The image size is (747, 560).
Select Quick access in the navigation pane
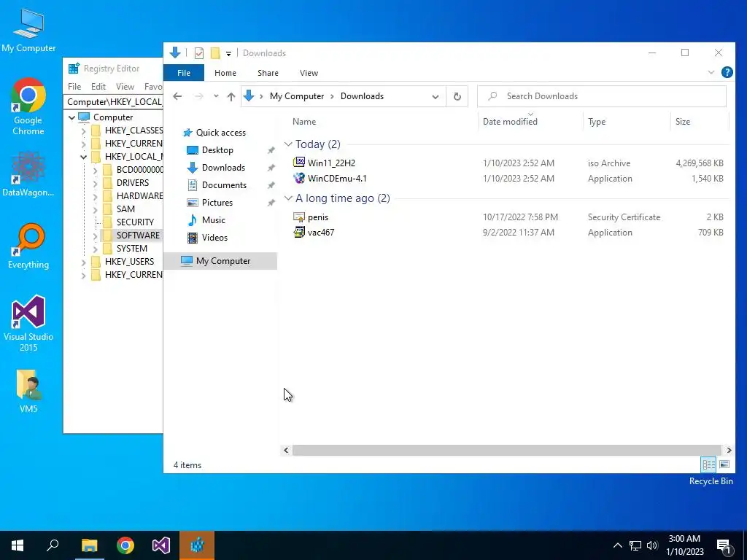(x=221, y=133)
